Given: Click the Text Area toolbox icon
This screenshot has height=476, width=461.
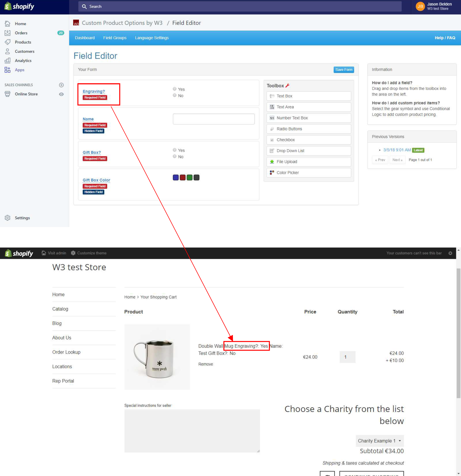Looking at the screenshot, I should [x=272, y=107].
